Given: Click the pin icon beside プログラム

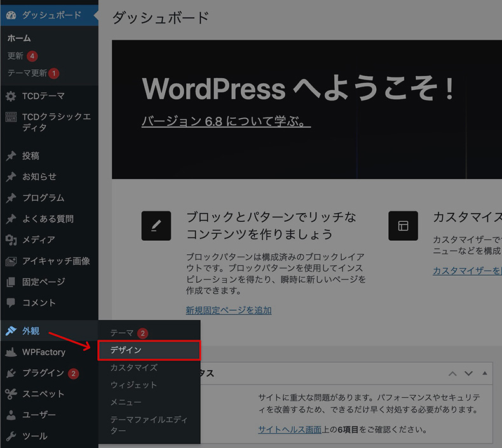Looking at the screenshot, I should tap(11, 198).
